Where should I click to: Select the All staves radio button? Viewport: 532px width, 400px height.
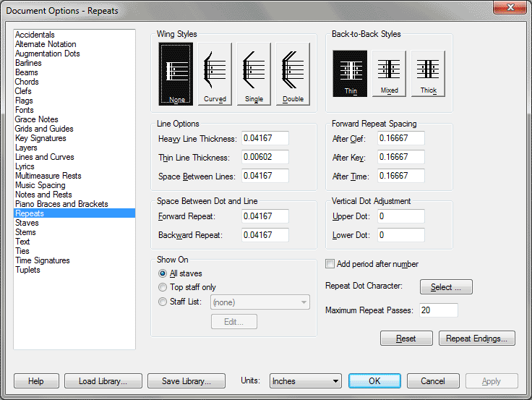click(163, 273)
